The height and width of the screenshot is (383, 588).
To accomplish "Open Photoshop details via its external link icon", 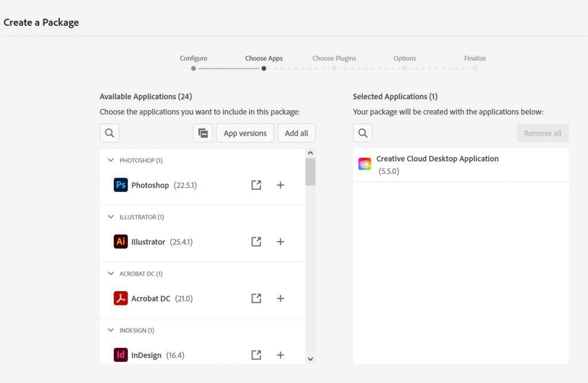I will click(x=256, y=185).
